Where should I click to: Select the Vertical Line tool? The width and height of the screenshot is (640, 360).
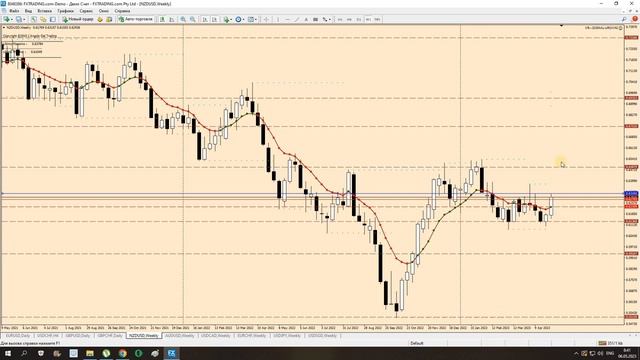pos(278,19)
